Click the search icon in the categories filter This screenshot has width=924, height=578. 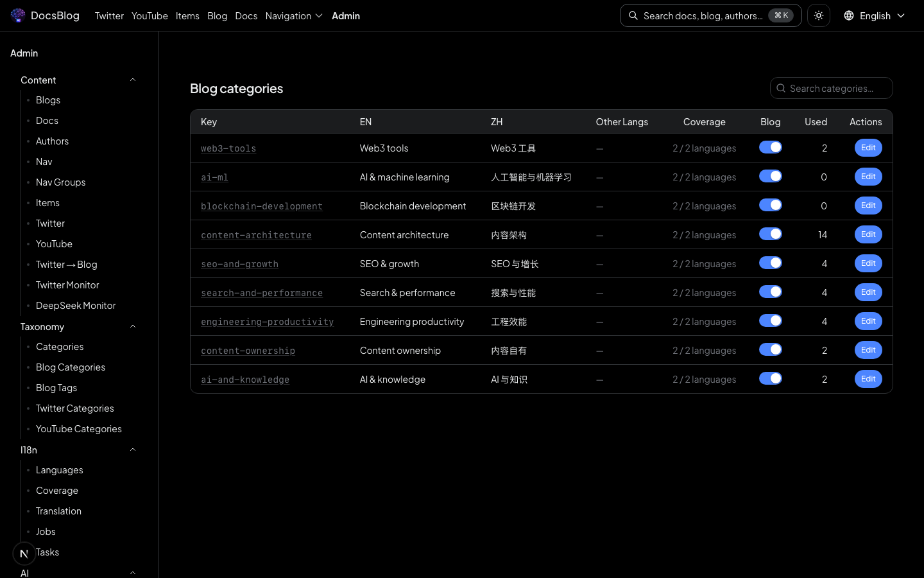tap(781, 89)
